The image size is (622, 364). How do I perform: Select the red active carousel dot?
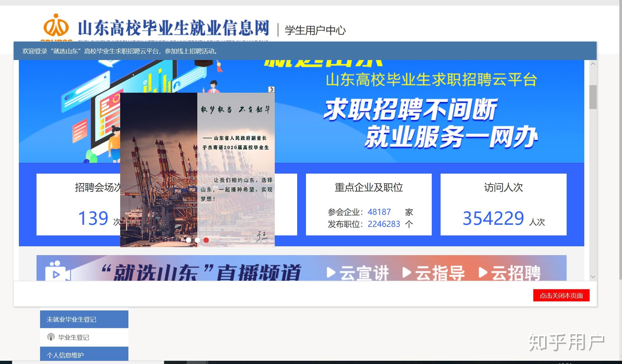(x=206, y=240)
